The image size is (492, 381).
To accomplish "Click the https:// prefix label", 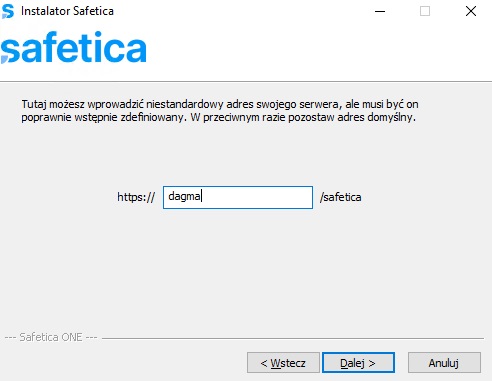I will [x=136, y=197].
